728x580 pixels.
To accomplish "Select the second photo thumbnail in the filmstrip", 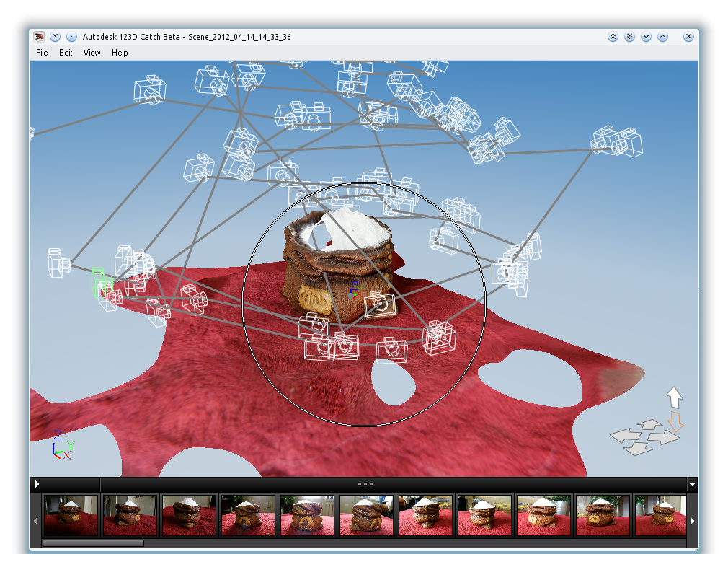I will pos(130,515).
